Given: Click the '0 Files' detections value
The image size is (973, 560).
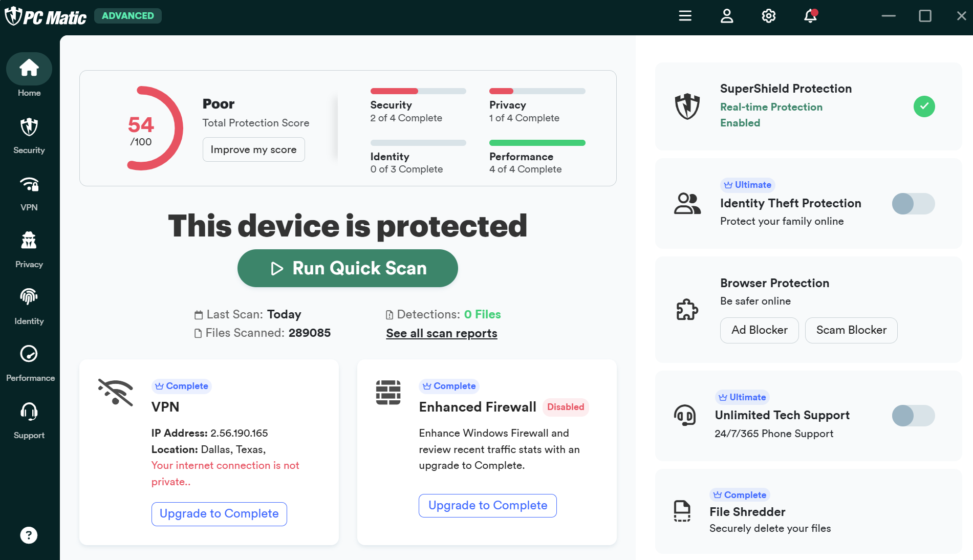Looking at the screenshot, I should click(482, 314).
